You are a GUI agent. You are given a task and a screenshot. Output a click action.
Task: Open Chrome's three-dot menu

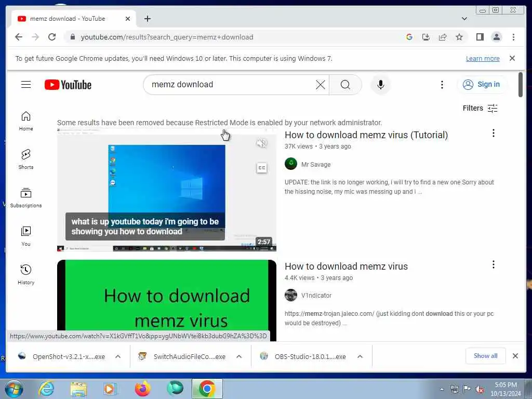[x=513, y=37]
